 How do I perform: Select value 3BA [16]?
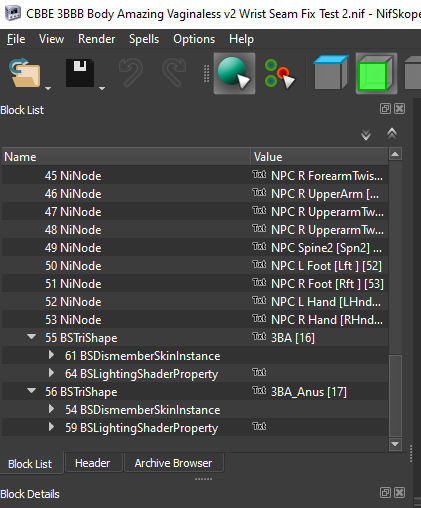coord(293,338)
